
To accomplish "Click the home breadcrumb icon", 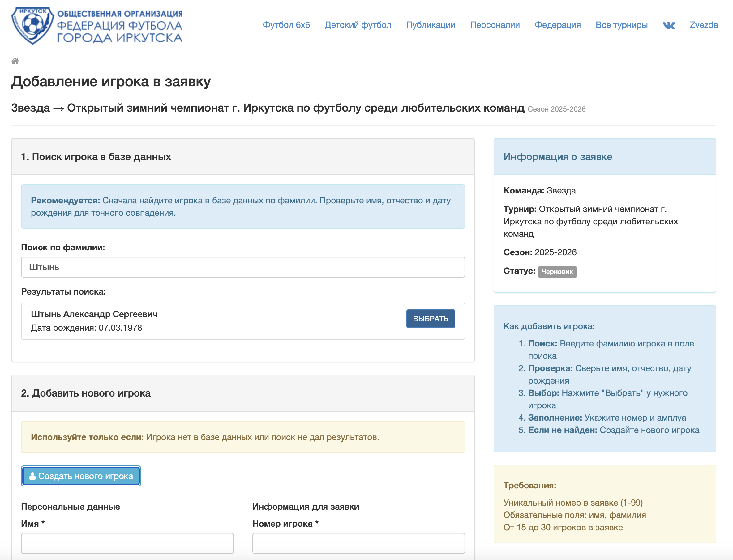I will [15, 61].
